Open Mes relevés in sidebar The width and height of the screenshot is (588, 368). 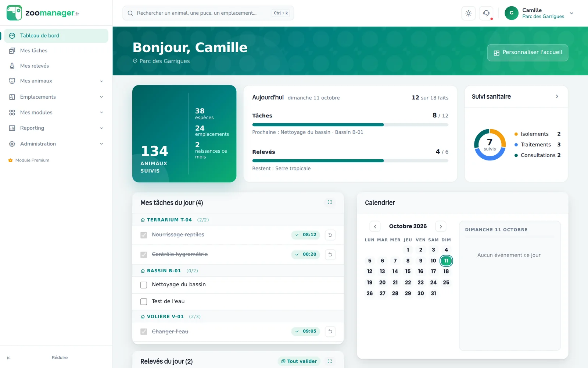[x=56, y=66]
